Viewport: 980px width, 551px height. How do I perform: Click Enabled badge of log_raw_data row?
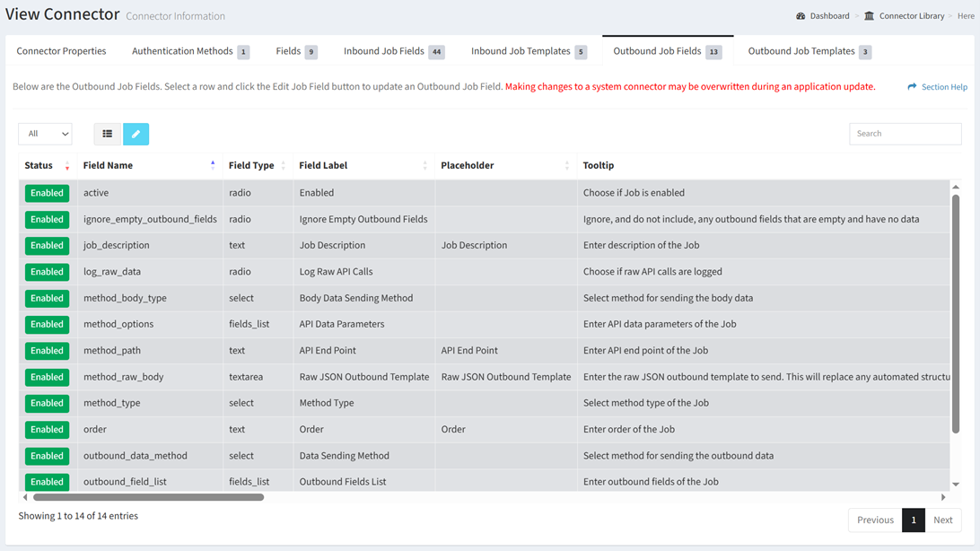click(x=47, y=272)
